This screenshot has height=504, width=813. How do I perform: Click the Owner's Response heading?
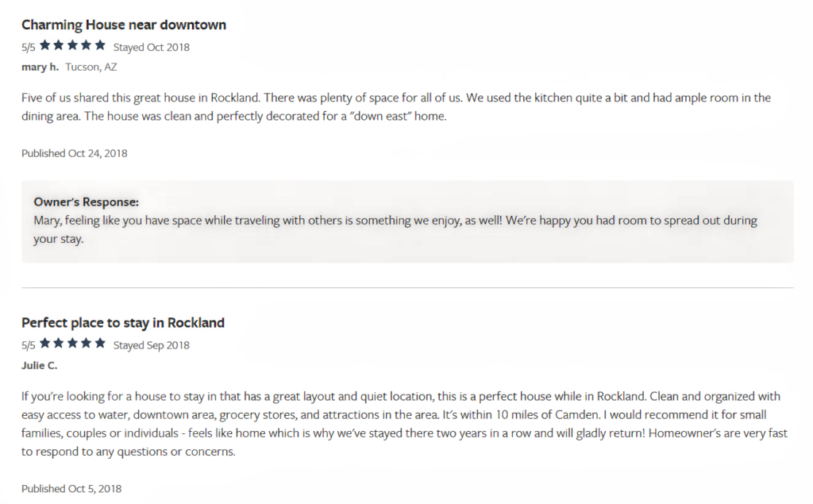coord(86,202)
